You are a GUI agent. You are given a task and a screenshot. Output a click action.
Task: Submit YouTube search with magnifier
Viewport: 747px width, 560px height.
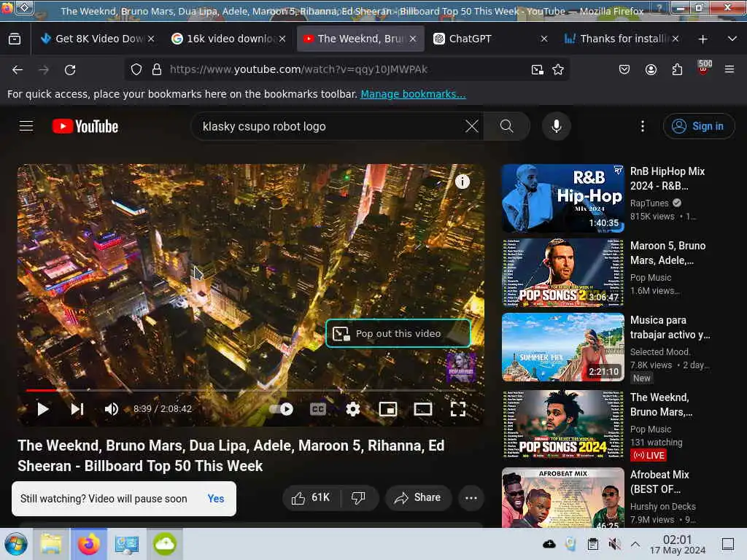coord(506,126)
